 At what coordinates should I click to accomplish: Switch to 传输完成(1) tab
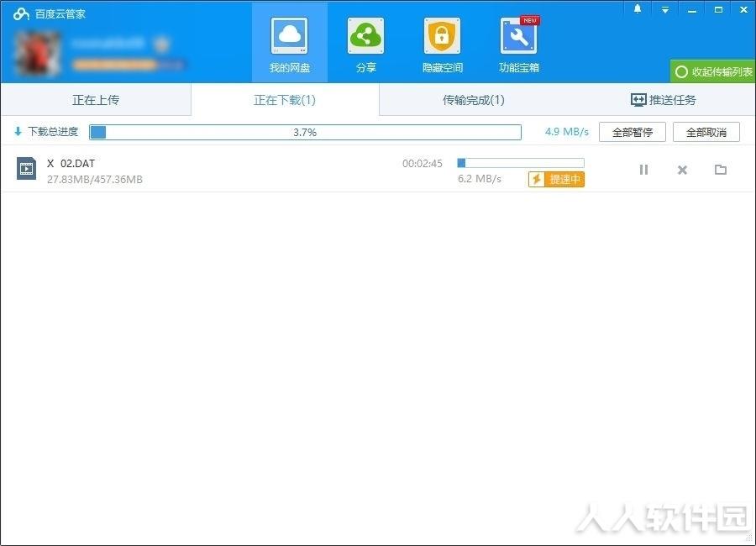474,100
